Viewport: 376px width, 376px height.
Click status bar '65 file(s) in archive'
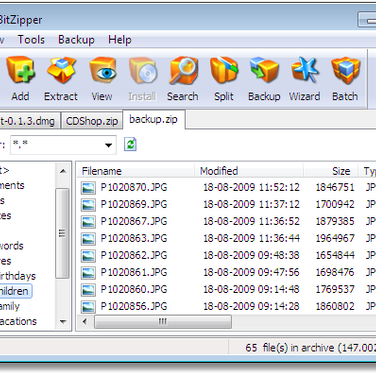click(290, 348)
